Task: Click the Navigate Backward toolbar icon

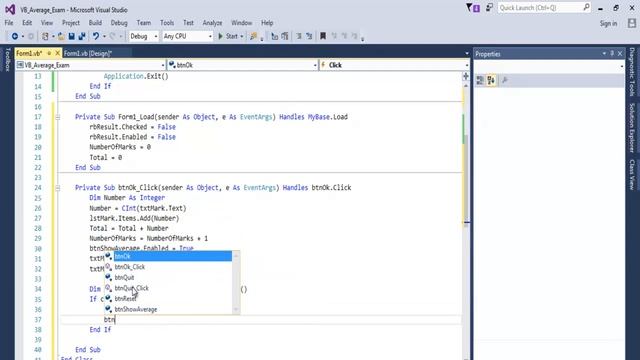Action: click(14, 36)
